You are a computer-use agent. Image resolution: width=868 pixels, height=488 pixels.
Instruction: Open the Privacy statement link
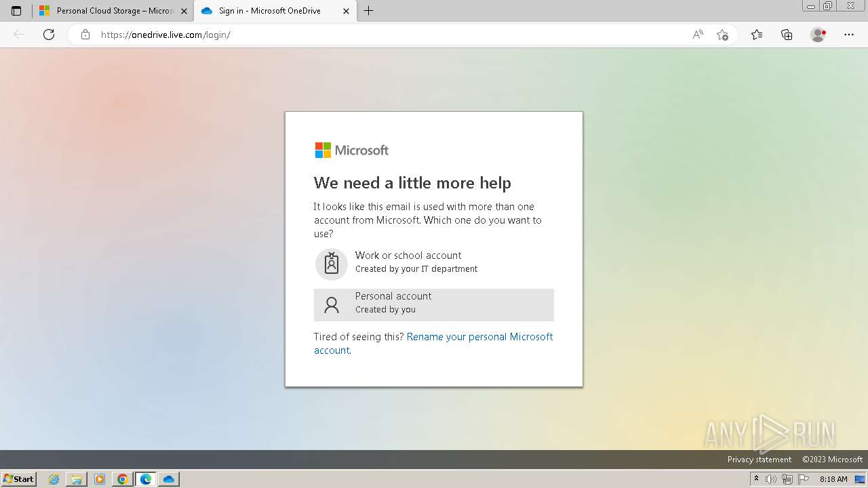tap(759, 460)
